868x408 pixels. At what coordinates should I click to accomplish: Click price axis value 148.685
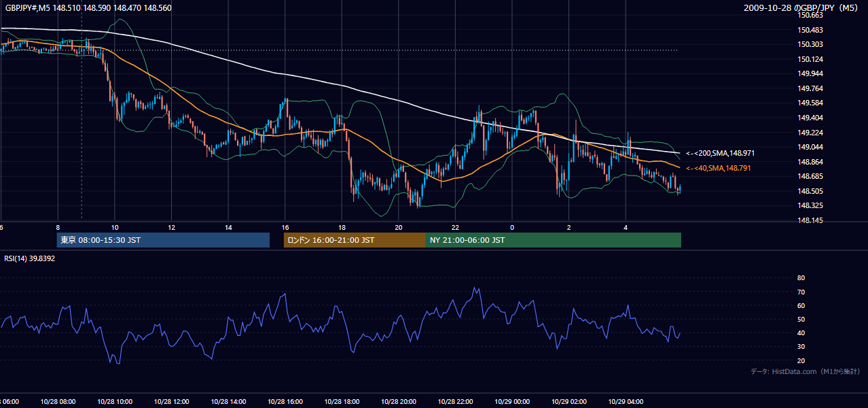click(x=811, y=176)
